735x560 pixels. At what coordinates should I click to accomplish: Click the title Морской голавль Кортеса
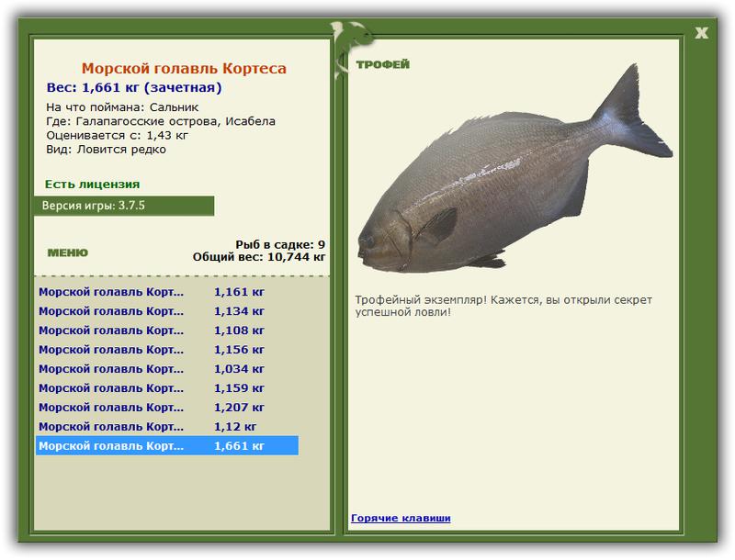pos(184,68)
